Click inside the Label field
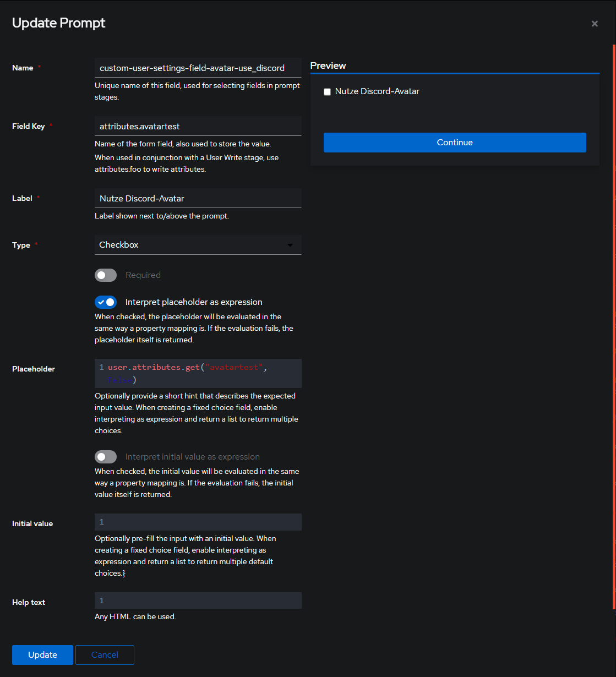The image size is (616, 677). click(x=198, y=198)
